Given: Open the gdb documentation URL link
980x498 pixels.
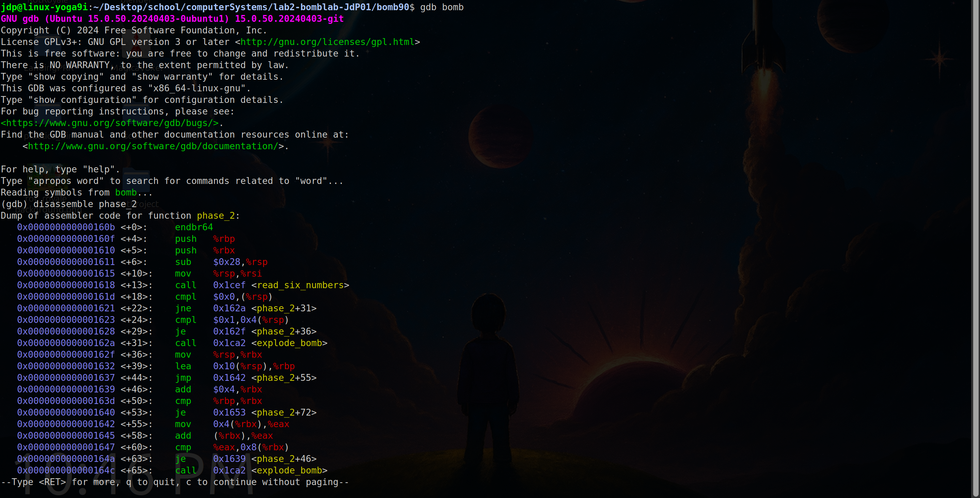Looking at the screenshot, I should 153,146.
